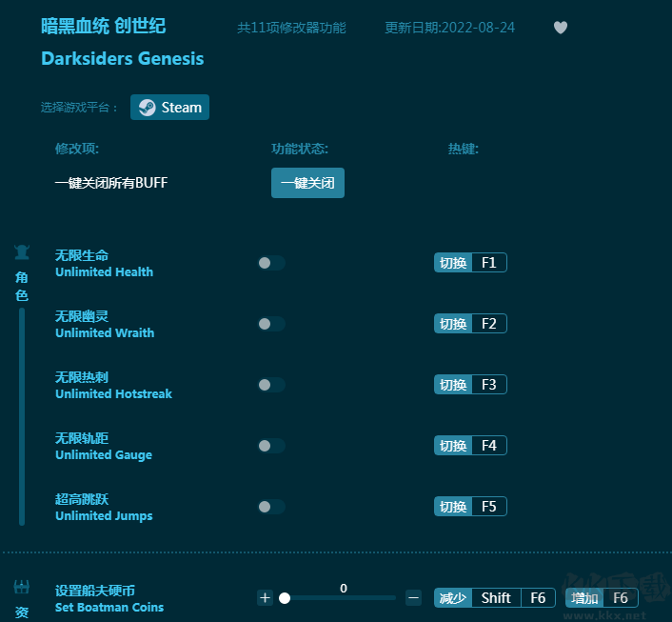Click the 暗黑血统 创世纪 title

coord(104,26)
